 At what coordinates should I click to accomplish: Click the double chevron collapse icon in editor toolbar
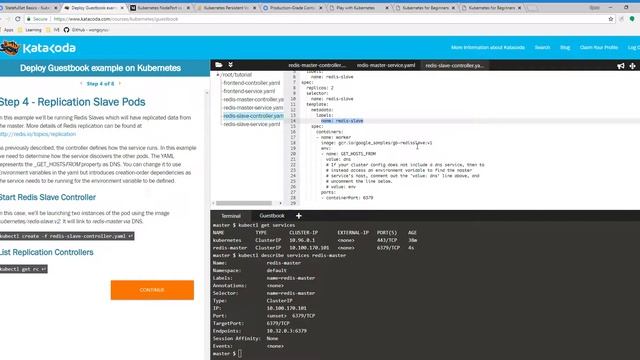click(x=230, y=65)
